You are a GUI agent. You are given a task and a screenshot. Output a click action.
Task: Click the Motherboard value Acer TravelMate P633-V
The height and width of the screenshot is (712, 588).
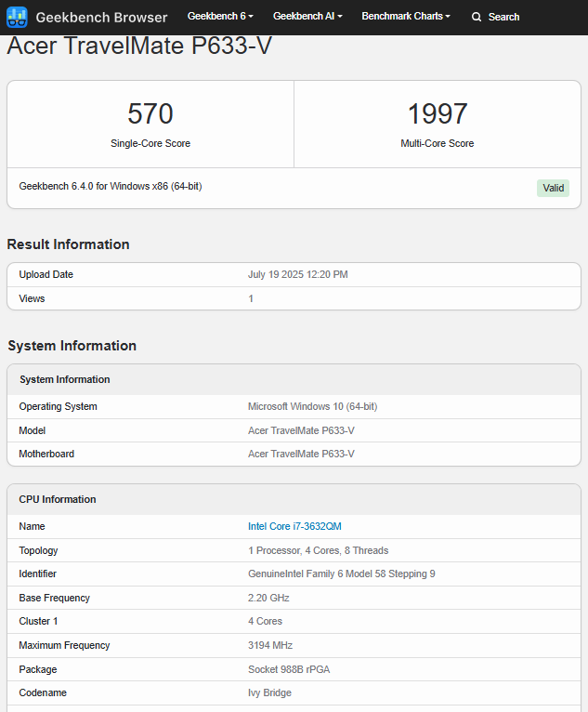coord(301,455)
